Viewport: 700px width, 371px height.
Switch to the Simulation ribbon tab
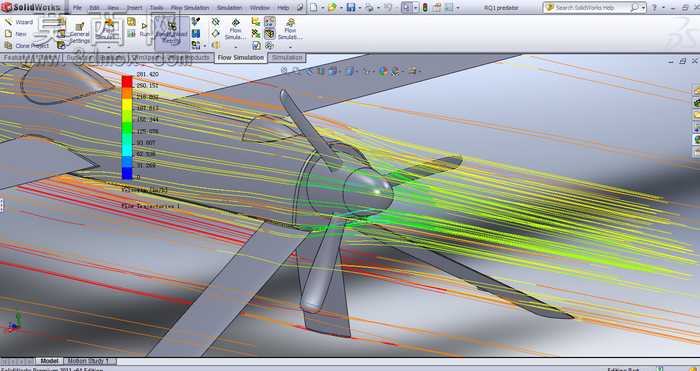coord(288,58)
